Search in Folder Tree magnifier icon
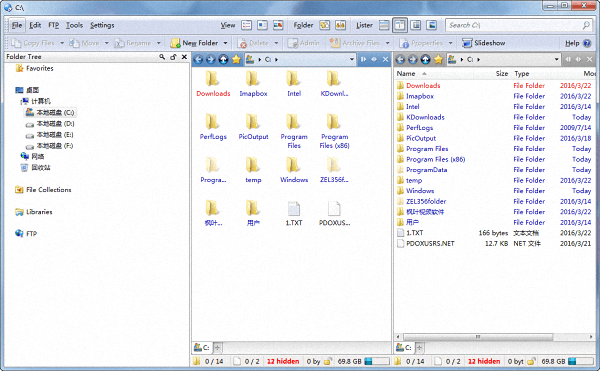The height and width of the screenshot is (371, 600). [x=162, y=57]
